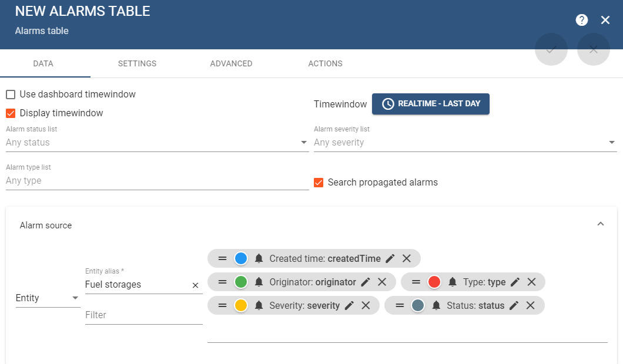
Task: Uncheck Display timewindow option
Action: 11,113
